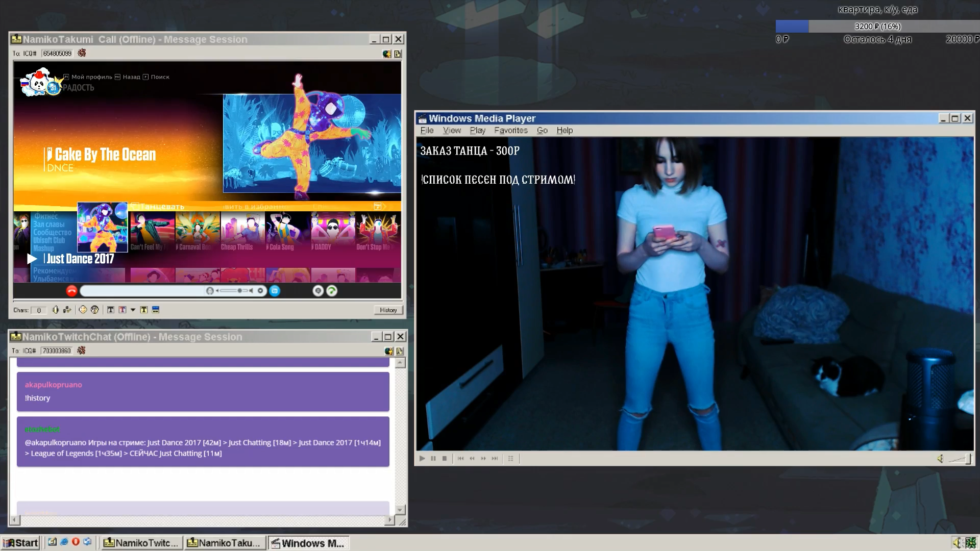The image size is (980, 551).
Task: Click the smiley emoticon icon in message toolbar
Action: point(83,310)
